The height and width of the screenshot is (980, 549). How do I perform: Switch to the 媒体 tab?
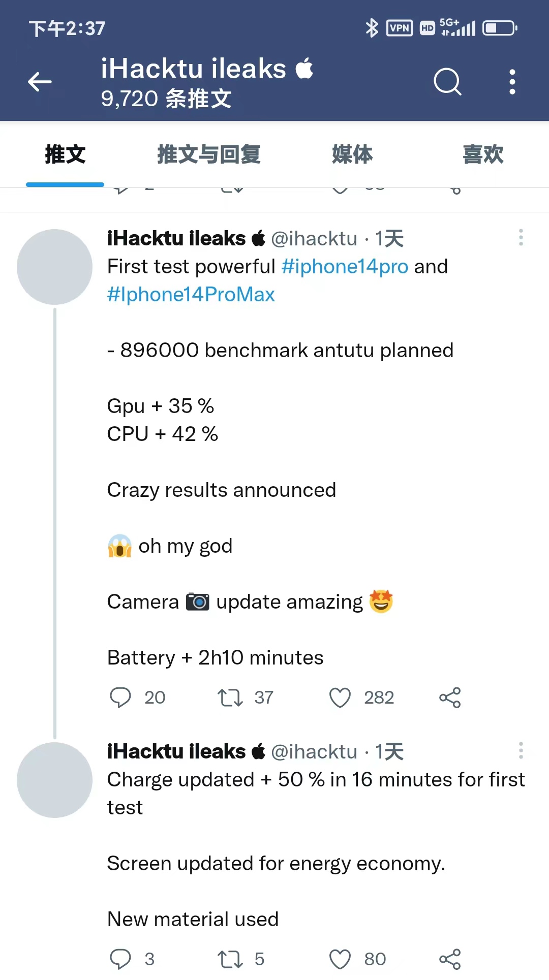pos(352,154)
